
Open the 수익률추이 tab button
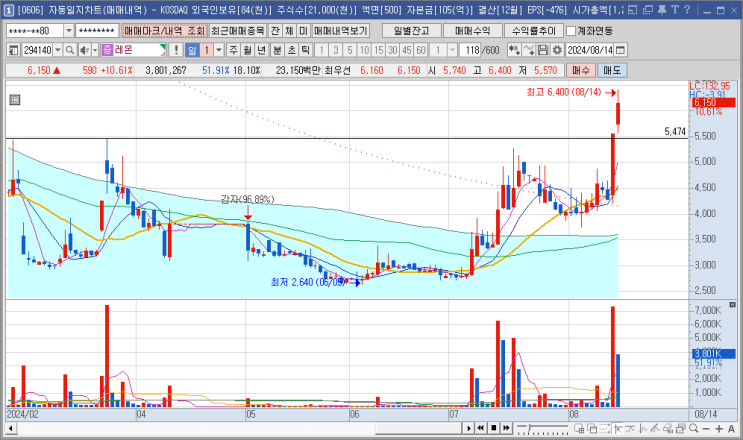534,31
